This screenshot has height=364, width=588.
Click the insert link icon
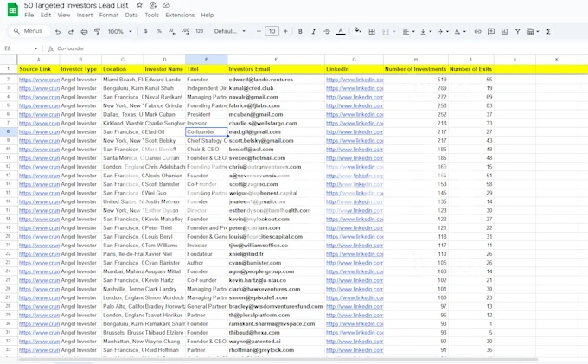coord(477,32)
